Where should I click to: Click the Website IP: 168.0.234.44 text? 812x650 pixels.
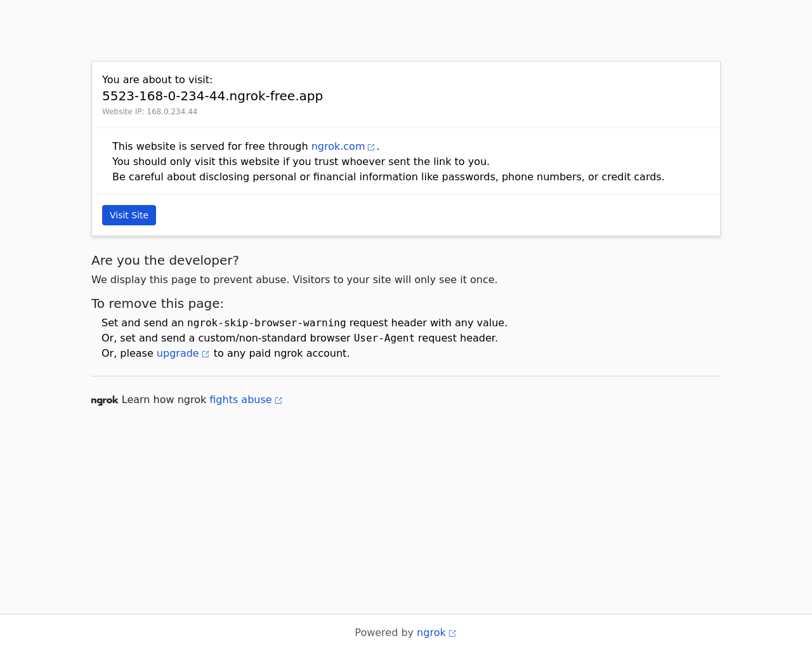(150, 112)
